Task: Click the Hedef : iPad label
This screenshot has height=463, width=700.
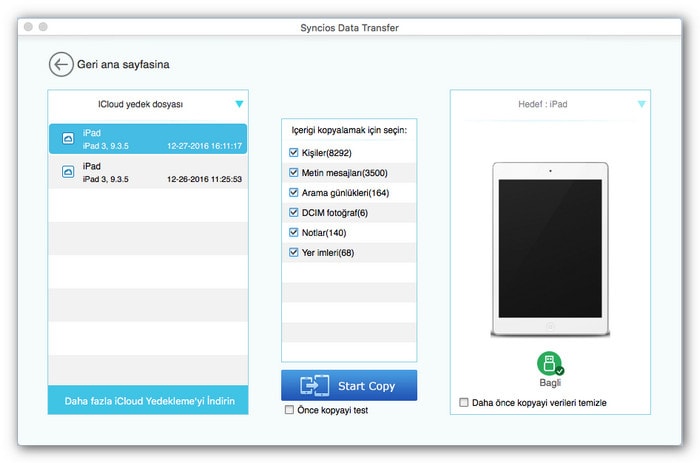Action: point(543,104)
